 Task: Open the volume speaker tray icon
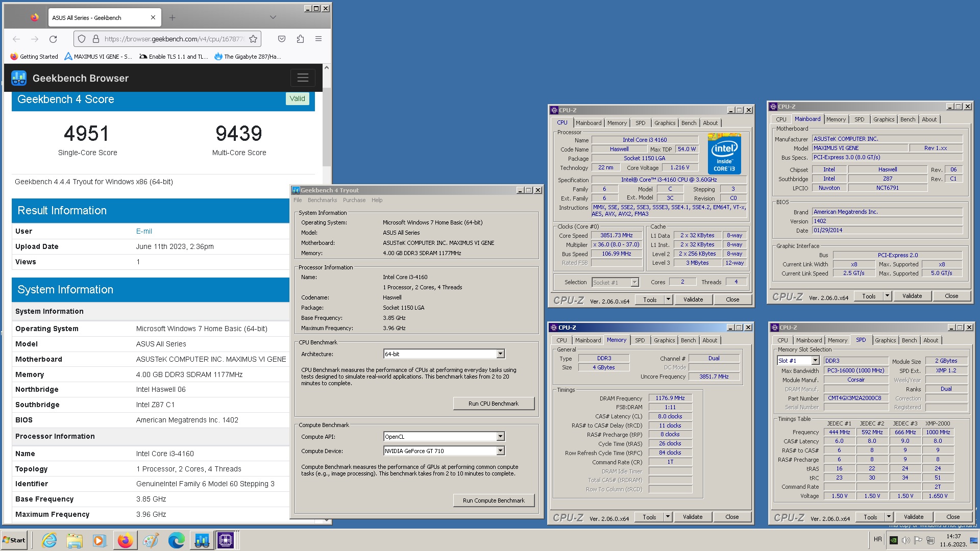(906, 540)
